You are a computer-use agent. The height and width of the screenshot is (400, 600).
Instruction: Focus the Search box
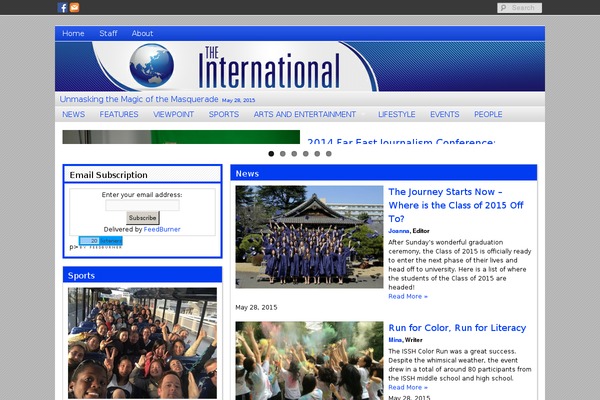pos(519,8)
